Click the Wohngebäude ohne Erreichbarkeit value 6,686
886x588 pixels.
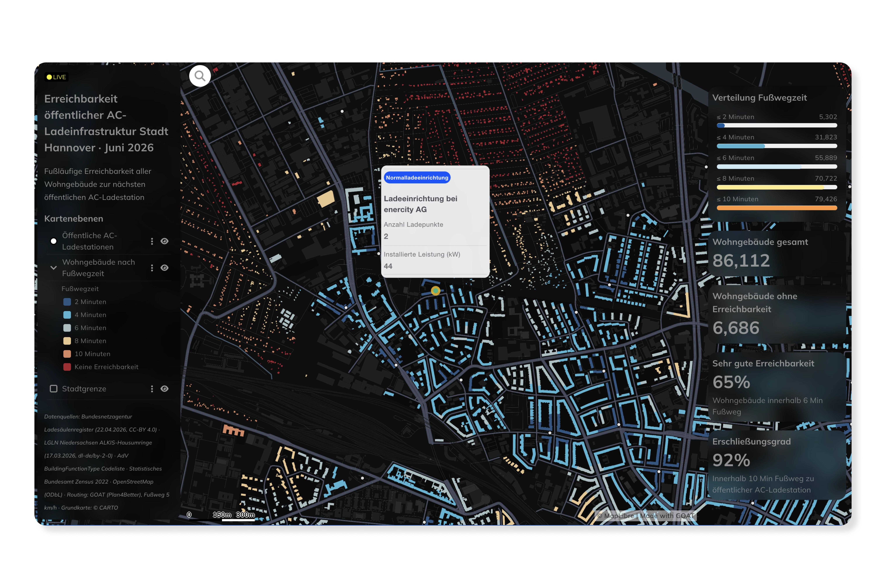point(736,328)
